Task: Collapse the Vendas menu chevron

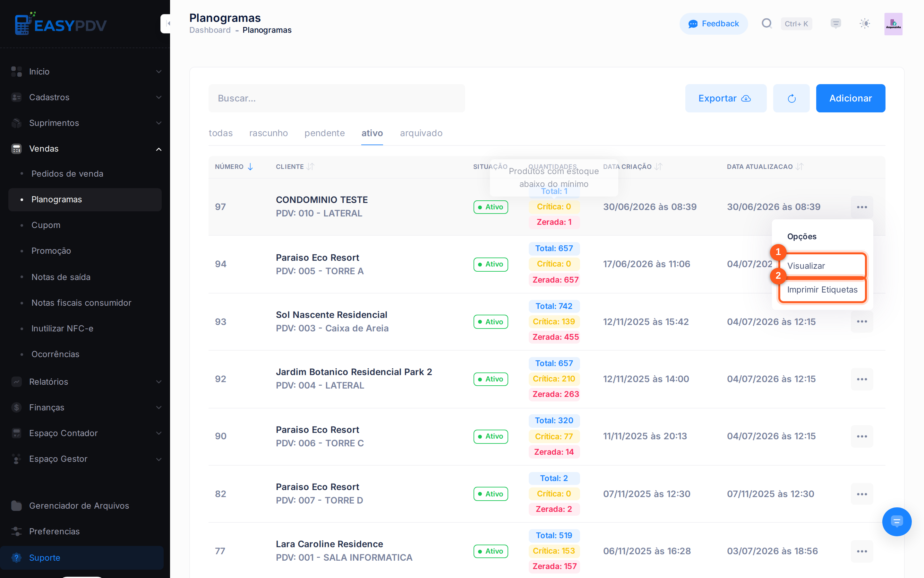Action: [159, 149]
